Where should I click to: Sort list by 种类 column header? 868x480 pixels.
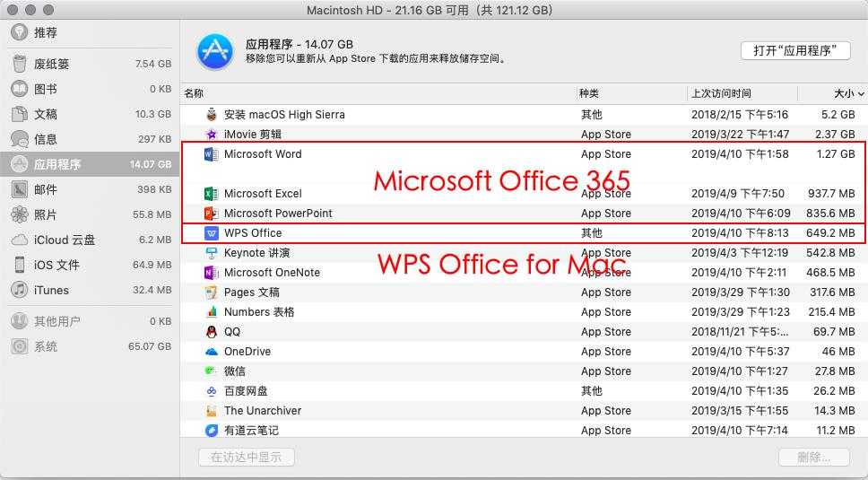tap(589, 93)
